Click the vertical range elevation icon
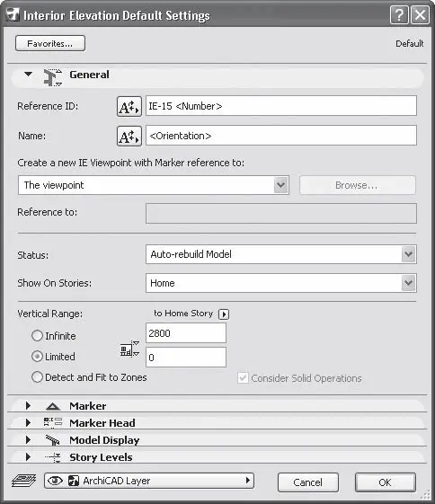The height and width of the screenshot is (504, 435). tap(129, 349)
